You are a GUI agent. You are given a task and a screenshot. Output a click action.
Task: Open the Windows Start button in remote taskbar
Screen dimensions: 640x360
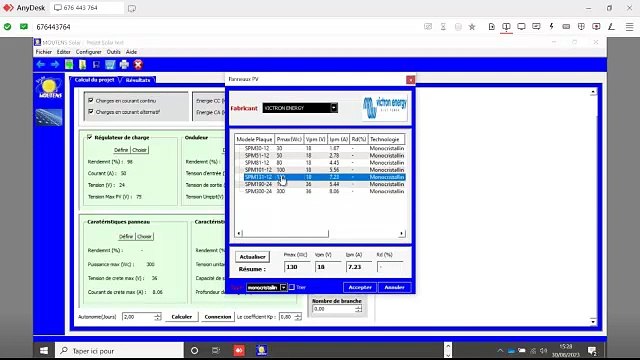click(x=44, y=351)
